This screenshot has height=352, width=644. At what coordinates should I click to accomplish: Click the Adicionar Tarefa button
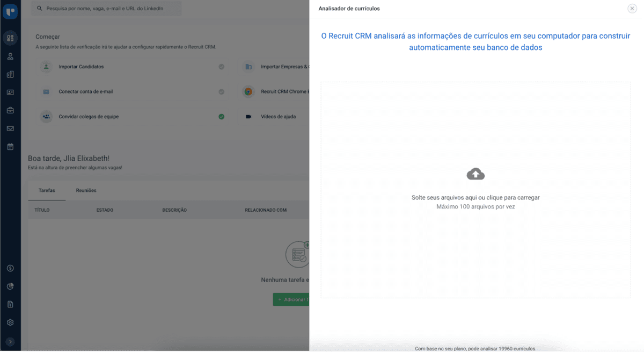click(292, 299)
